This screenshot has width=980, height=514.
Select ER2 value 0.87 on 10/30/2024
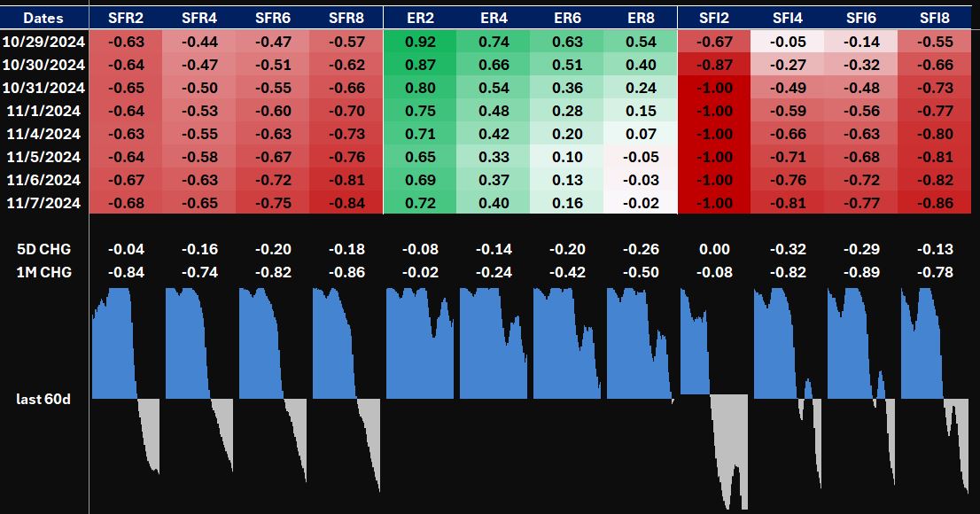coord(420,65)
